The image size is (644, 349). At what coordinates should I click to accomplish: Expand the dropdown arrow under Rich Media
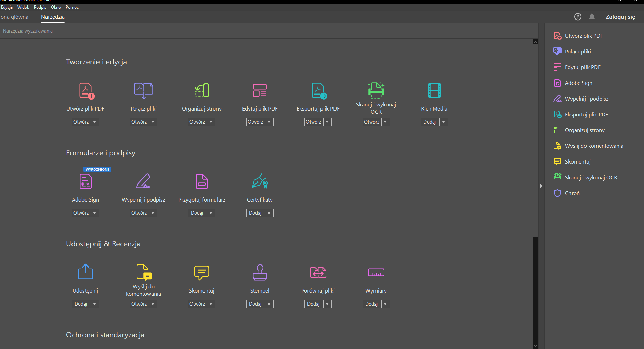[444, 122]
